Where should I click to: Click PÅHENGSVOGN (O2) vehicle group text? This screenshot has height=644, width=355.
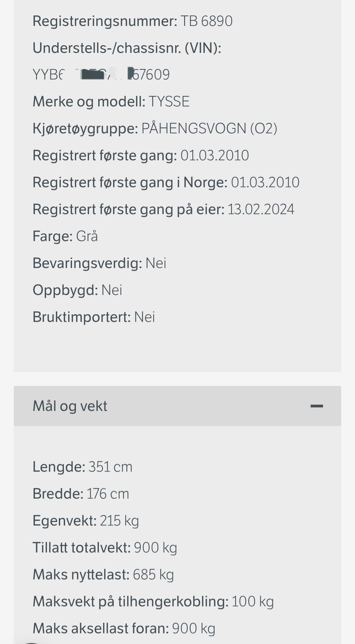point(209,129)
